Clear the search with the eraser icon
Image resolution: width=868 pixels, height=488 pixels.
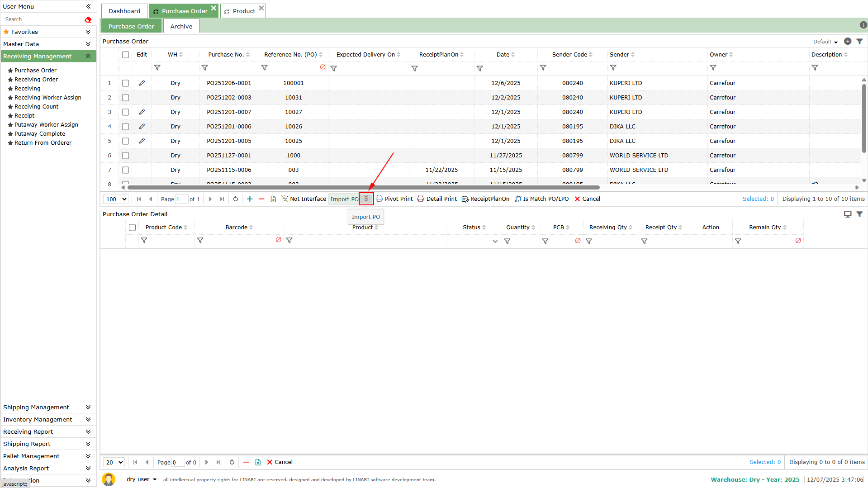click(88, 19)
